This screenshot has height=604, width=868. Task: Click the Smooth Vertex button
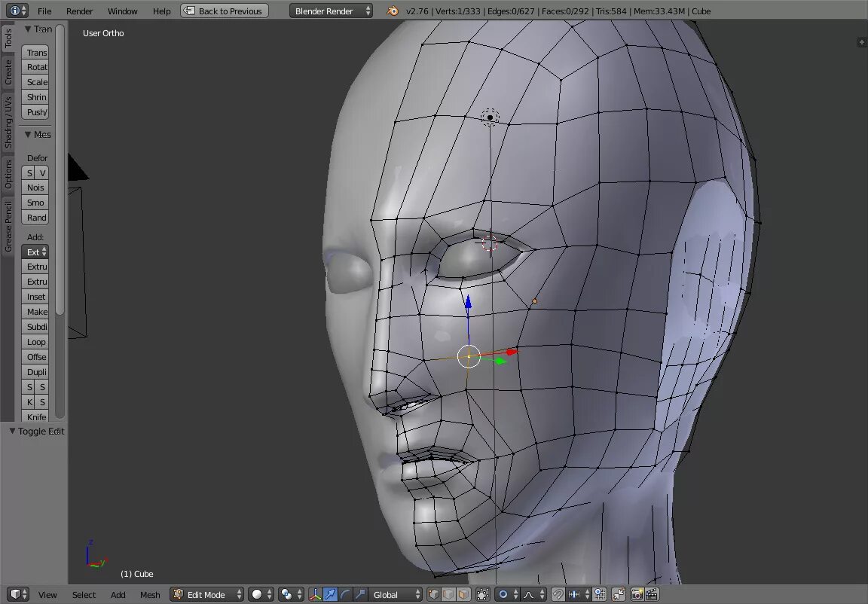pos(35,203)
